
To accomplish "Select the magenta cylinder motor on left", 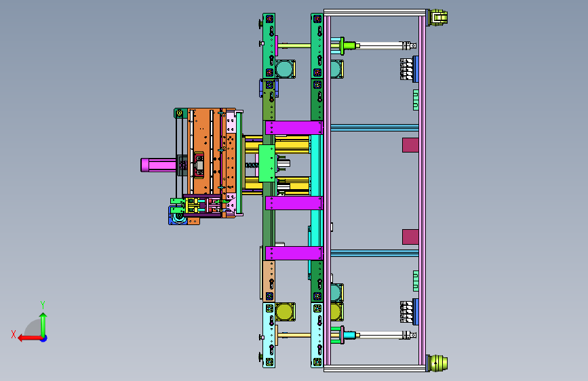I will point(158,165).
